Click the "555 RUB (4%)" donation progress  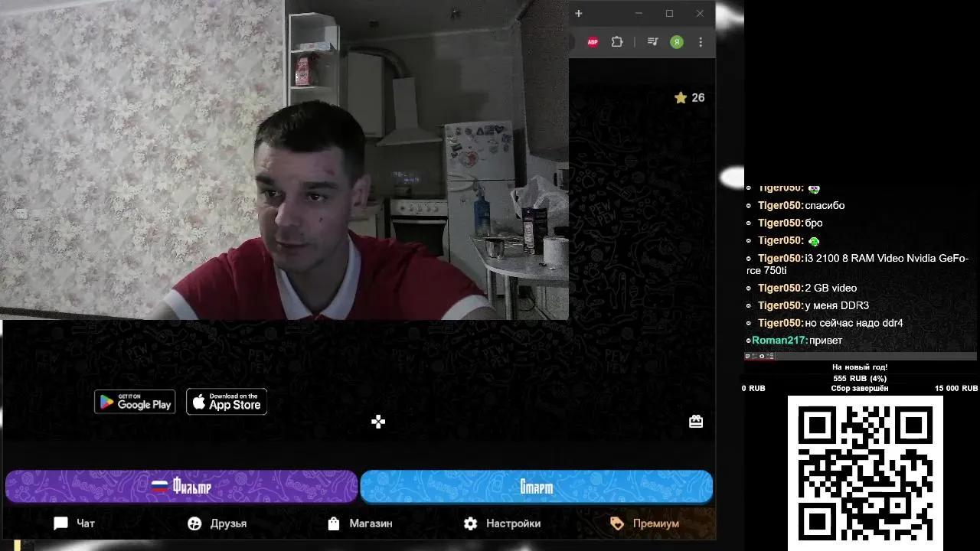click(860, 378)
